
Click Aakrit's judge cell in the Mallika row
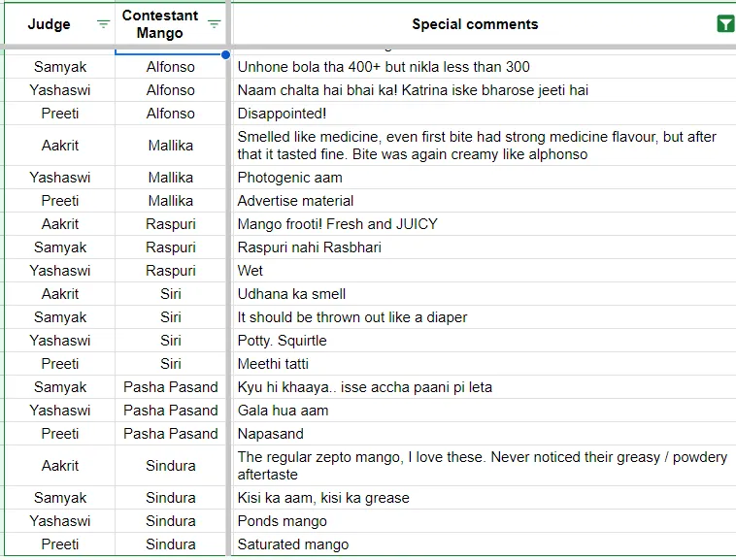pyautogui.click(x=59, y=146)
